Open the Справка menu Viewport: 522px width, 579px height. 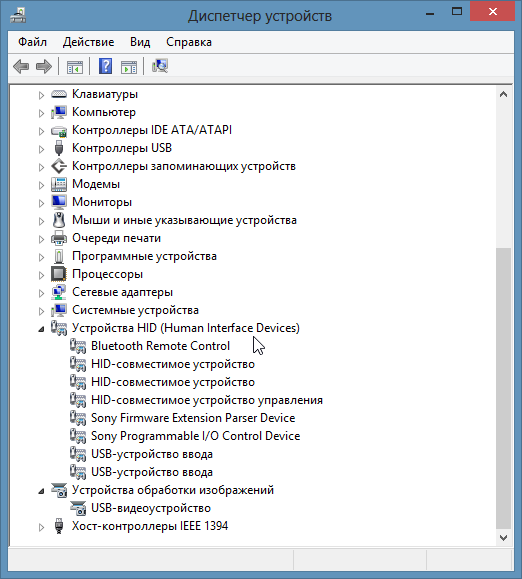click(x=189, y=42)
